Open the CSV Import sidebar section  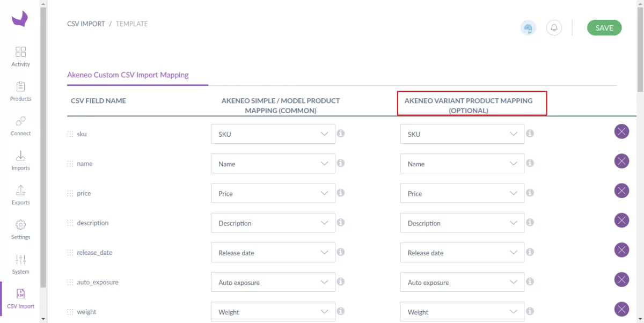coord(20,298)
